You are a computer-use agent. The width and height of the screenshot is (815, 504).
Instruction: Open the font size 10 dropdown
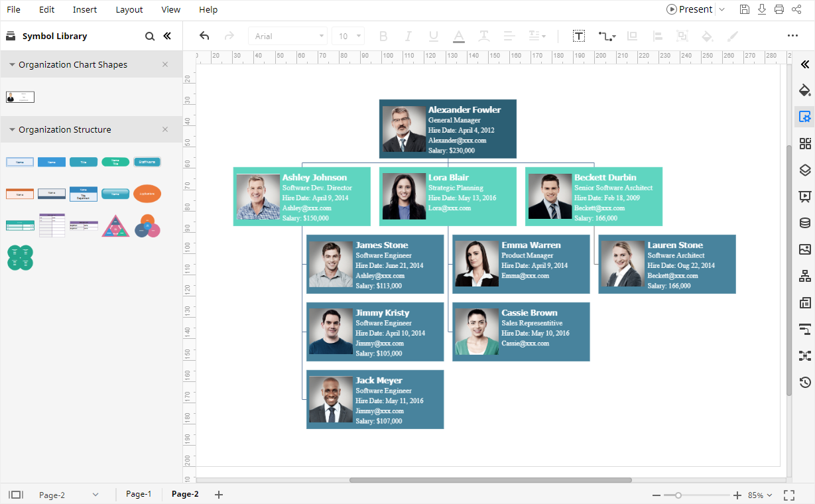coord(348,36)
